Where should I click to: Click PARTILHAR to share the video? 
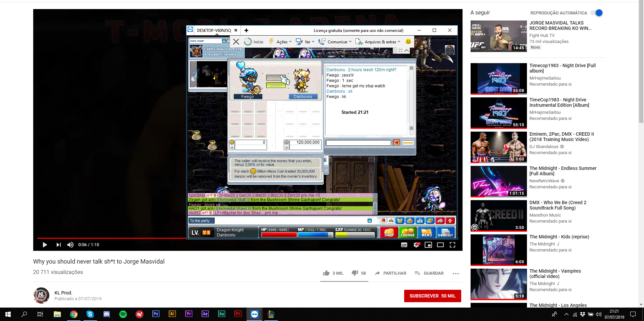(x=390, y=273)
